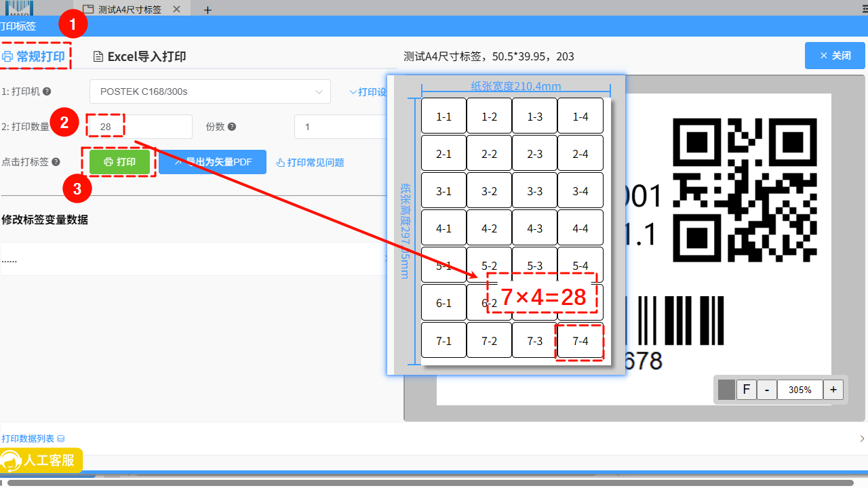
Task: Click the horizontal scrollbar at bottom
Action: pyautogui.click(x=431, y=483)
